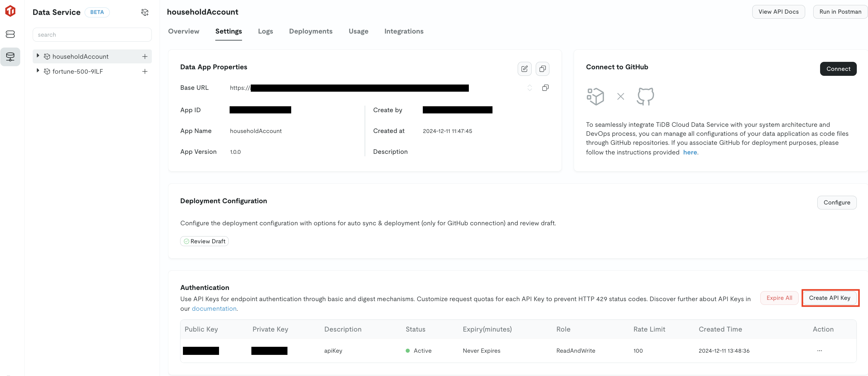
Task: Copy the Data App Properties with the header copy icon
Action: point(542,69)
